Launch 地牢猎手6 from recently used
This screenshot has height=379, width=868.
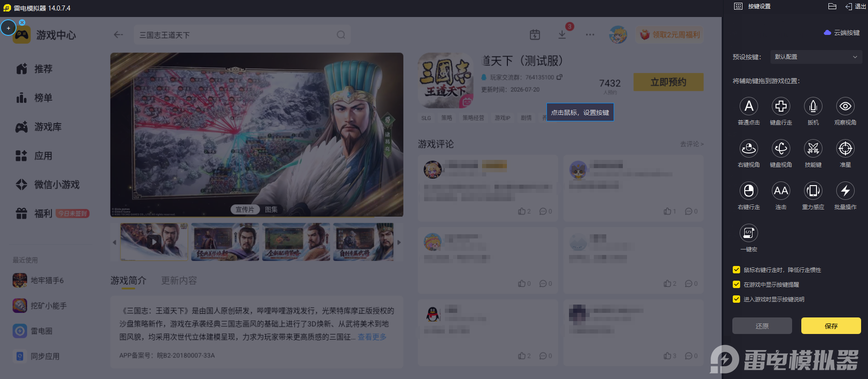click(x=39, y=280)
